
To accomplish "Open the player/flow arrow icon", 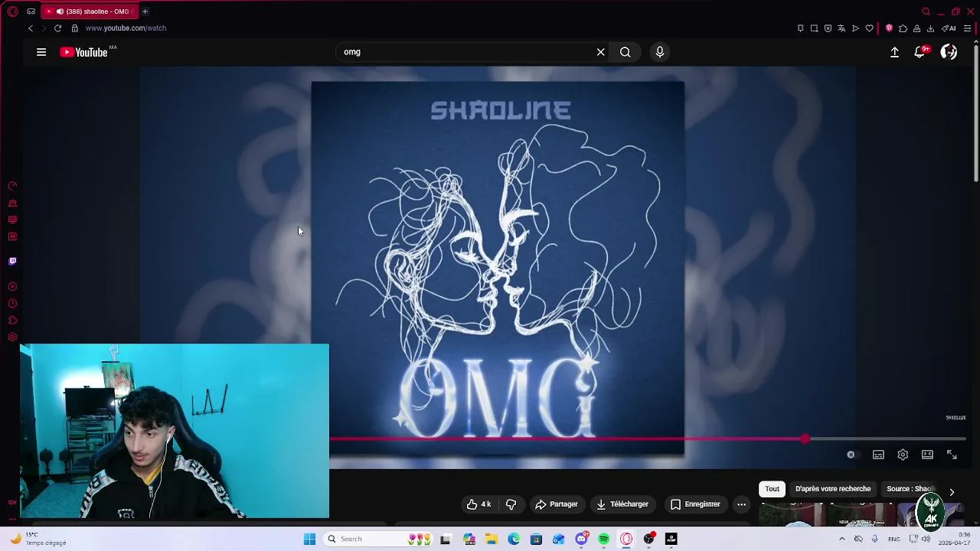I will pyautogui.click(x=855, y=28).
